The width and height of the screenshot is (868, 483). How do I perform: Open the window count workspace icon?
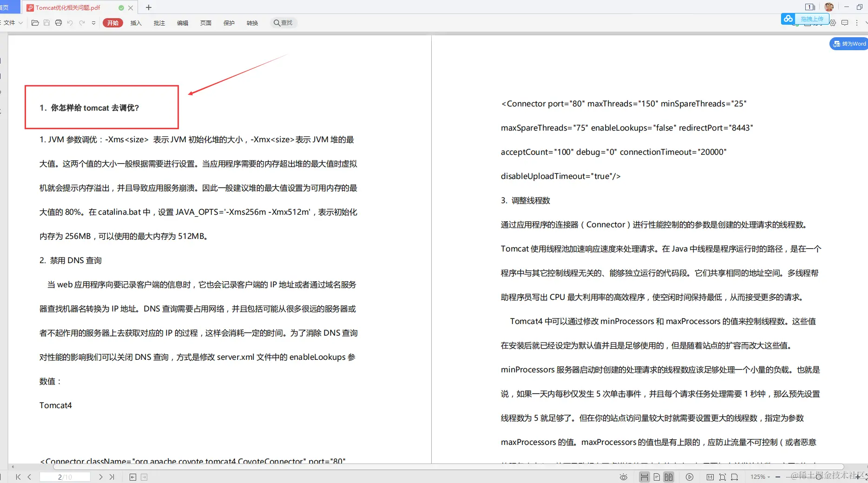810,7
